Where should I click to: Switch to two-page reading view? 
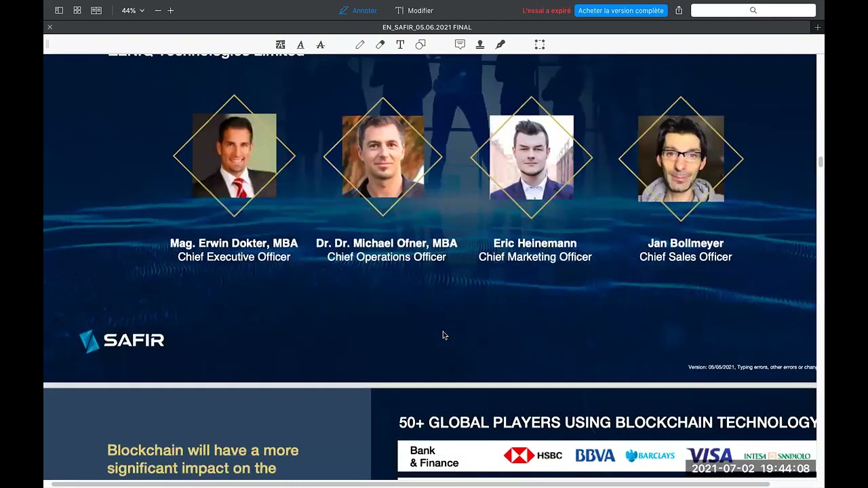click(96, 11)
